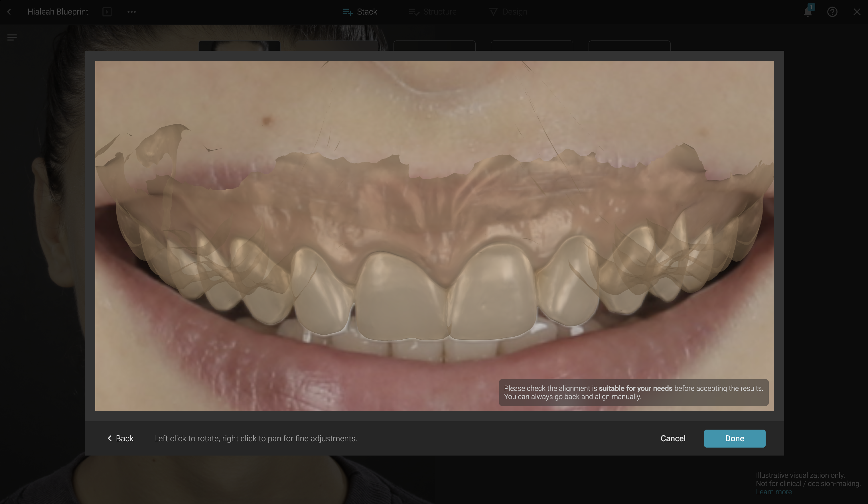Go Back using the chevron button
The height and width of the screenshot is (504, 868).
pos(120,438)
